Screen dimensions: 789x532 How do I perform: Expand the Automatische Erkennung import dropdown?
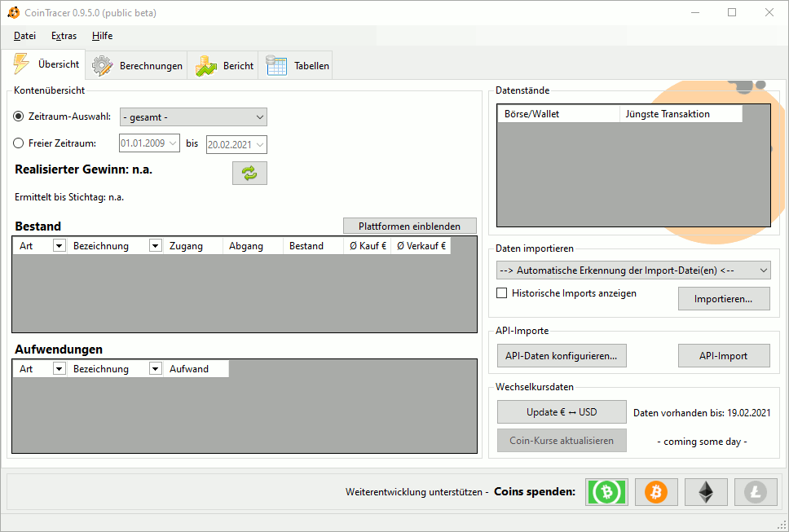coord(633,270)
